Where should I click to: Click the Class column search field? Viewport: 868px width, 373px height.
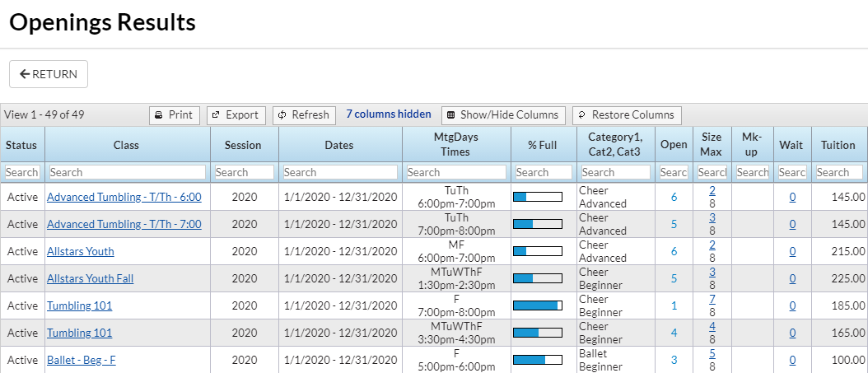[x=128, y=172]
